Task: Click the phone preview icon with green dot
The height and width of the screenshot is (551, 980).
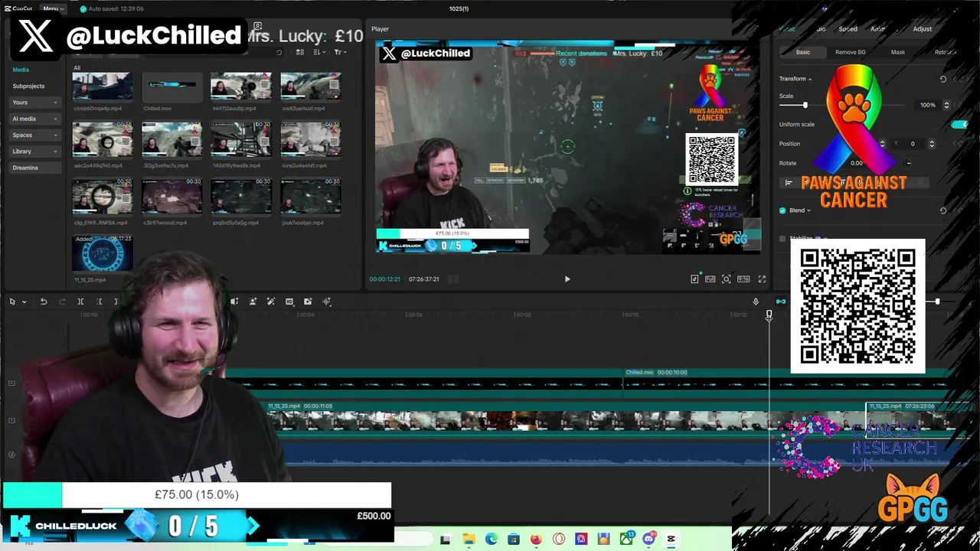Action: click(695, 279)
